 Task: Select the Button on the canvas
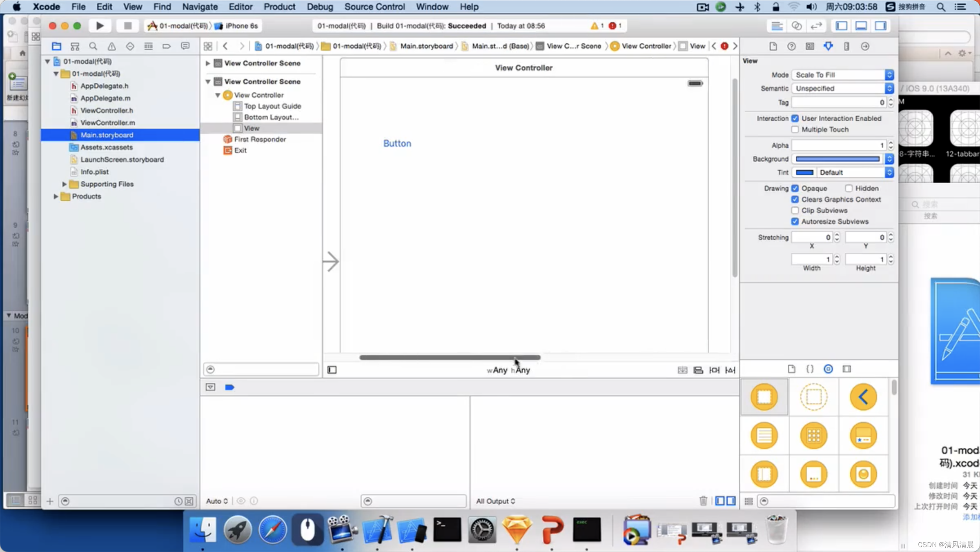click(397, 143)
